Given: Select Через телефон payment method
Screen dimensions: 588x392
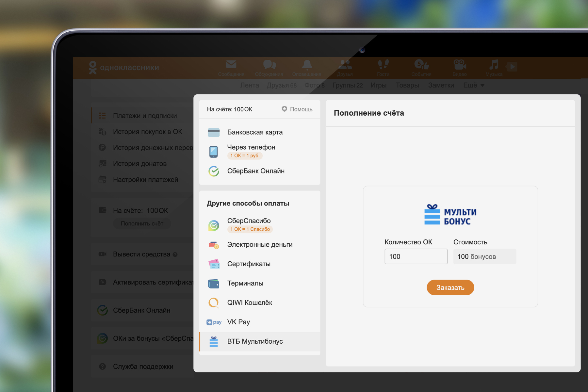Looking at the screenshot, I should (x=260, y=151).
